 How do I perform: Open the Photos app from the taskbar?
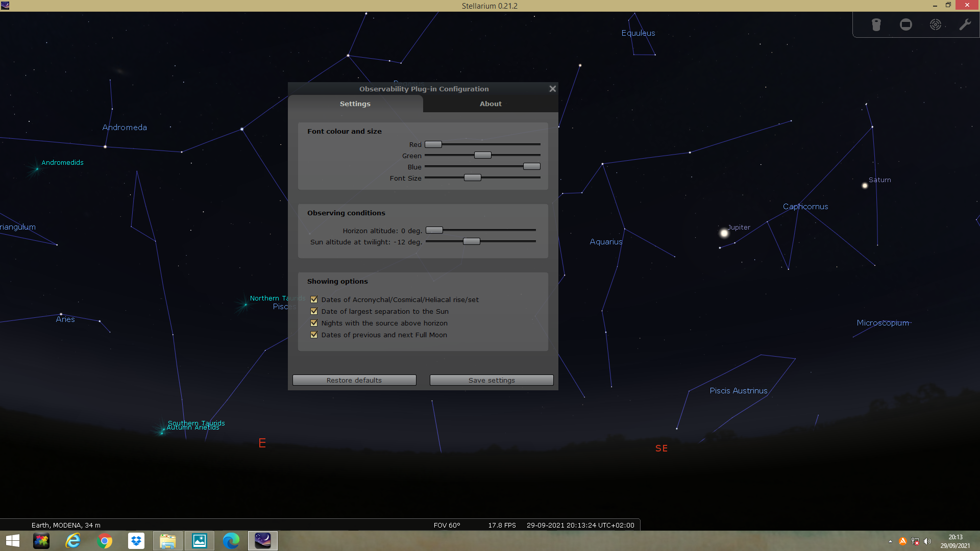click(199, 540)
